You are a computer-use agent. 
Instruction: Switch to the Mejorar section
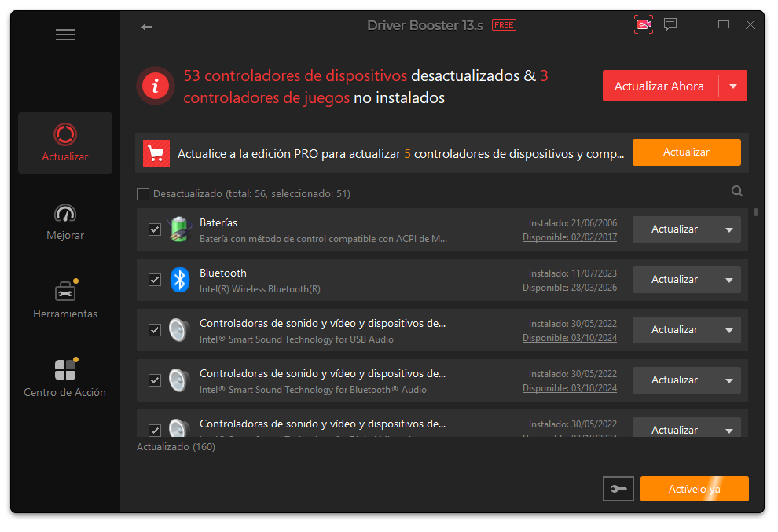(65, 222)
